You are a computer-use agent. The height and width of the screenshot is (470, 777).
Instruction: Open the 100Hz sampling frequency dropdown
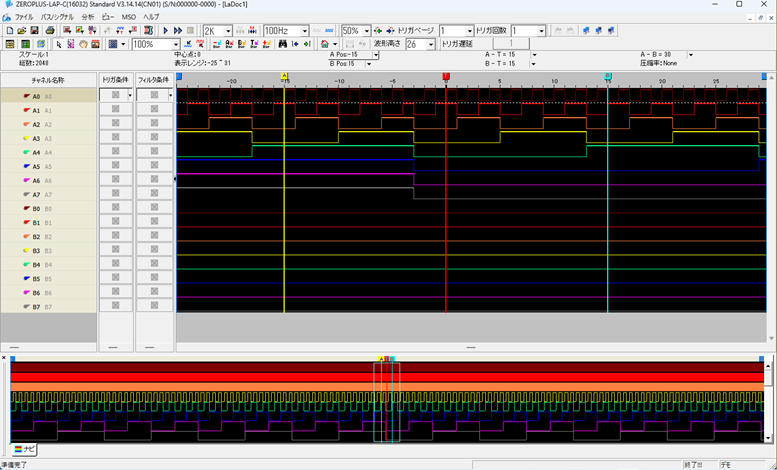point(305,31)
